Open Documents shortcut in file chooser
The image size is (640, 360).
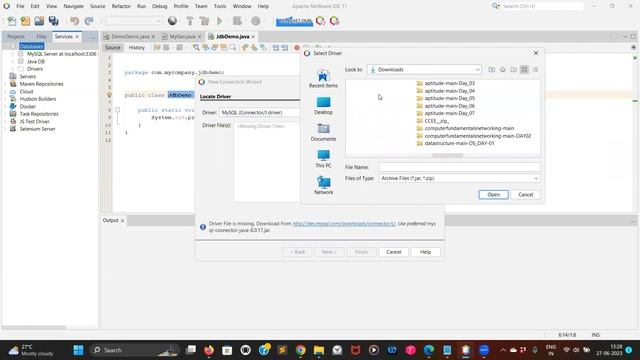tap(323, 132)
